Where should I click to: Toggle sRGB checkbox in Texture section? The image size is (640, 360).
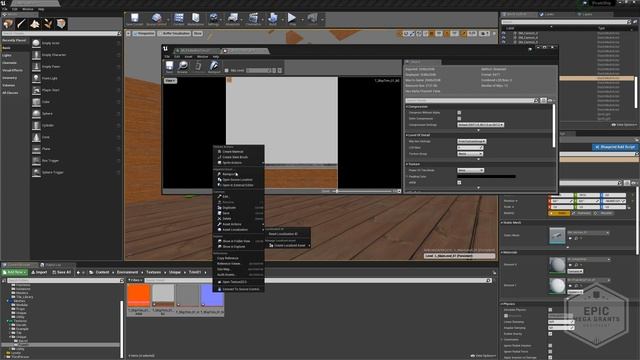459,182
